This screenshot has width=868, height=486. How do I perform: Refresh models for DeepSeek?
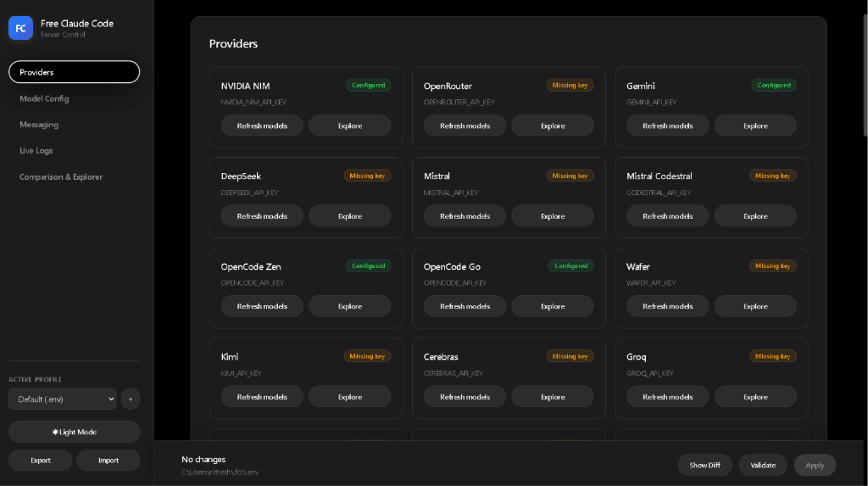point(262,216)
